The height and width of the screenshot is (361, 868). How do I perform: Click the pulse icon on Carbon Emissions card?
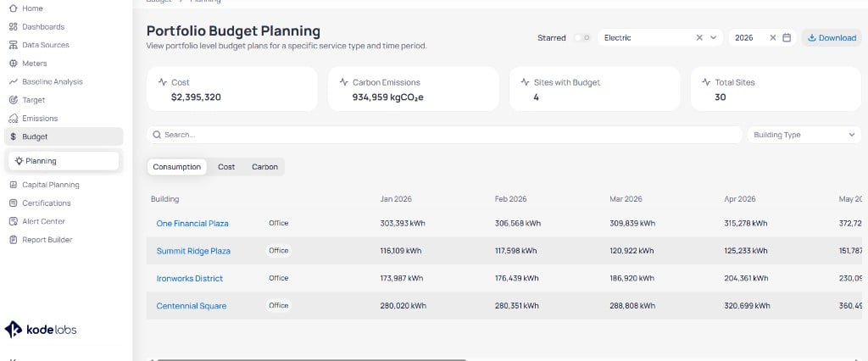click(344, 82)
